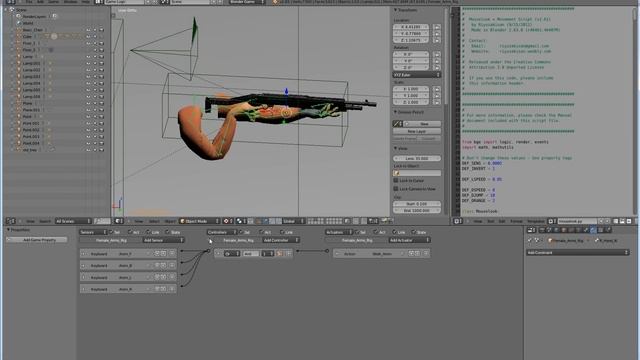Click the Cube object icon in the outliner
This screenshot has height=360, width=640.
pyautogui.click(x=19, y=36)
